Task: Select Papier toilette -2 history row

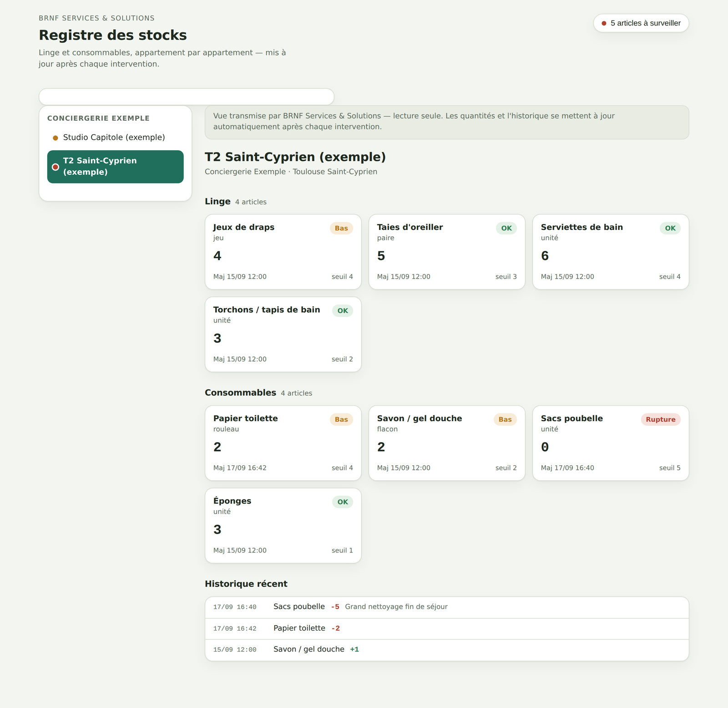Action: pos(447,629)
